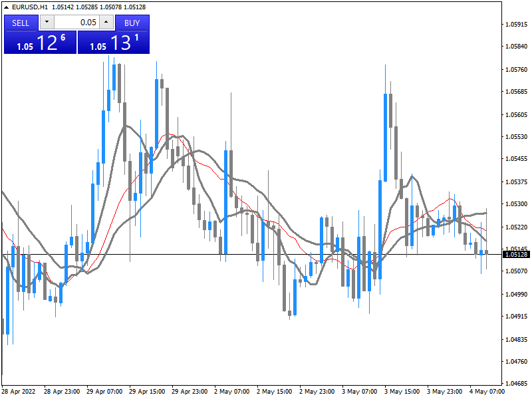Click the 29 Apr 15:00 time label
This screenshot has height=399, width=532.
(148, 392)
